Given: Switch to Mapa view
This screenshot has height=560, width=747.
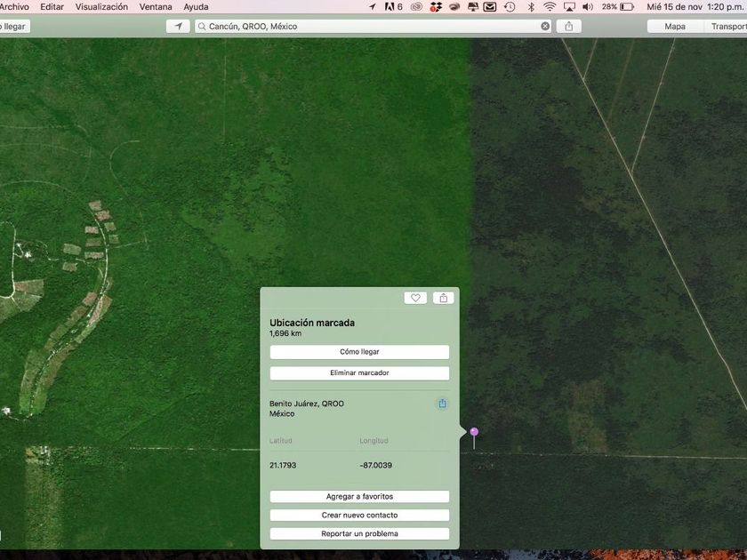Looking at the screenshot, I should (x=675, y=27).
